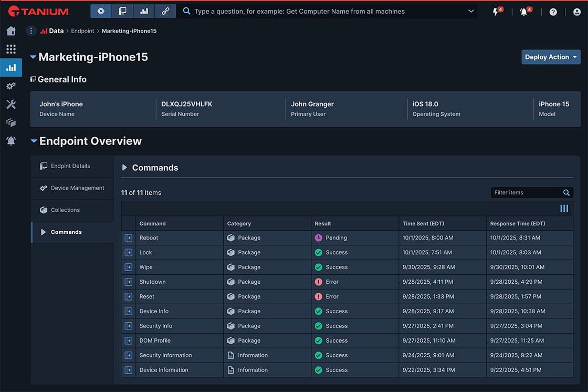Click the Pending result of Reboot
Image resolution: width=588 pixels, height=392 pixels.
pyautogui.click(x=331, y=238)
